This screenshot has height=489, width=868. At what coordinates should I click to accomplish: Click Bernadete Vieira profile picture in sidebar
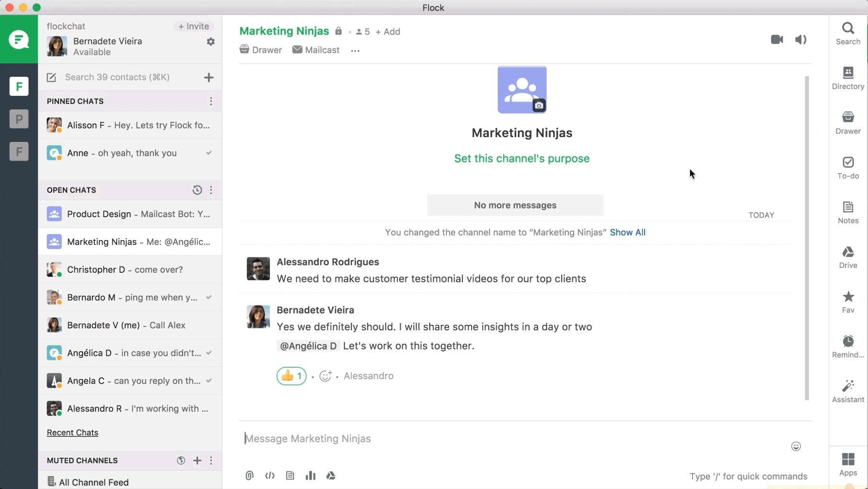[x=57, y=46]
